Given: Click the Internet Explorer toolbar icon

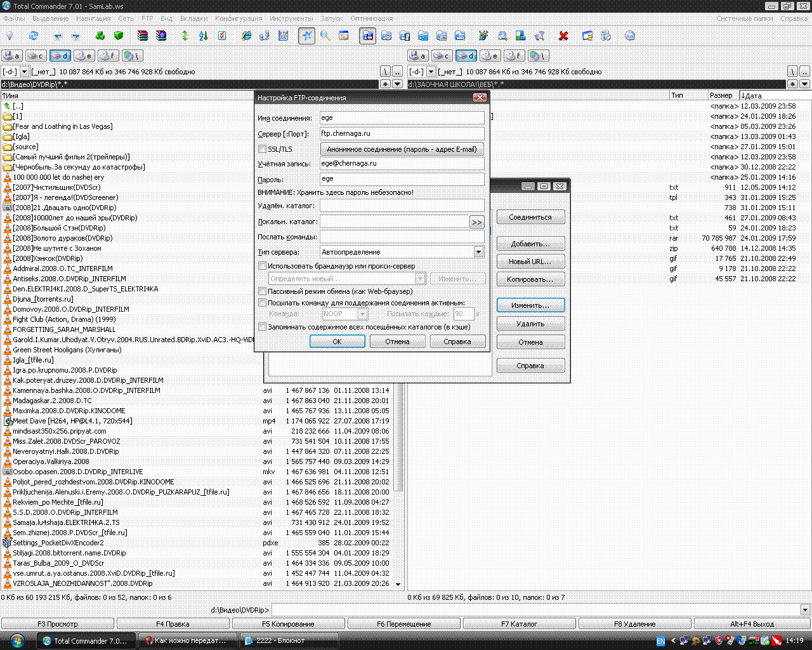Looking at the screenshot, I should tap(247, 36).
